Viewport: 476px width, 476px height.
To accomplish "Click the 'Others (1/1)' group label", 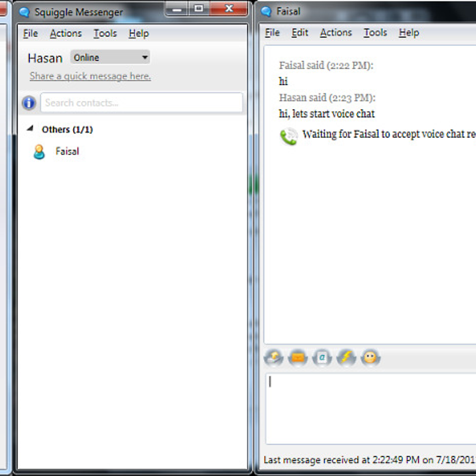I will point(67,129).
